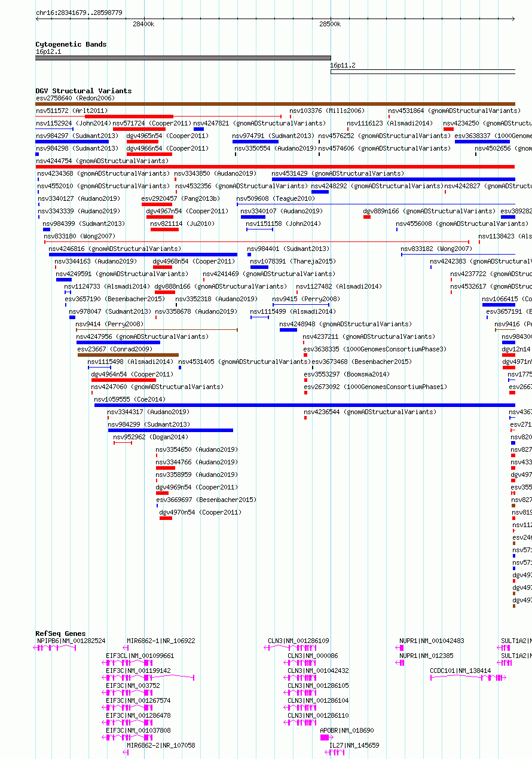Image resolution: width=532 pixels, height=759 pixels.
Task: Click the DGV Structural Variants track title
Action: point(84,91)
